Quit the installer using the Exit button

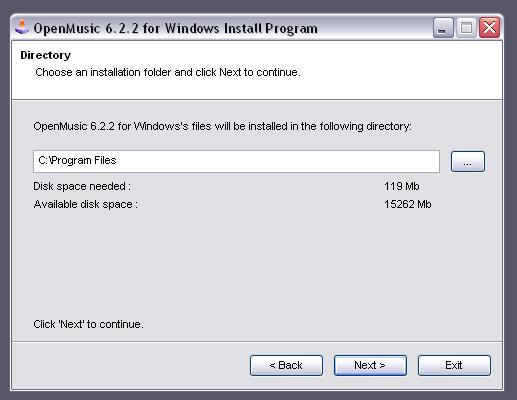coord(454,365)
